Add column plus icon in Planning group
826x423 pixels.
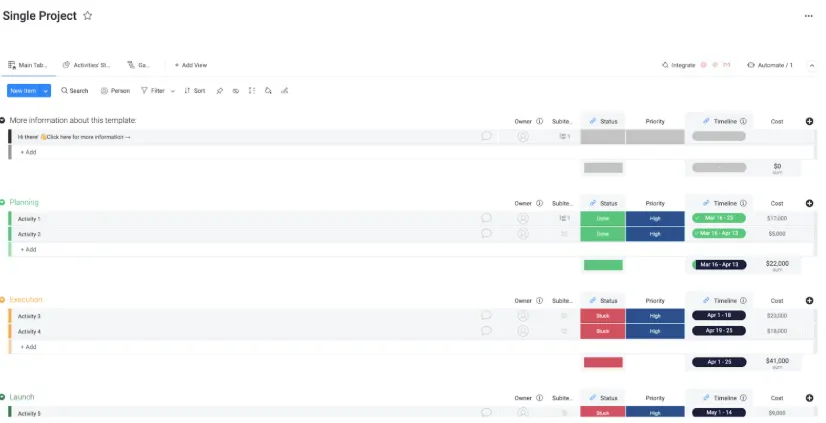[x=809, y=203]
